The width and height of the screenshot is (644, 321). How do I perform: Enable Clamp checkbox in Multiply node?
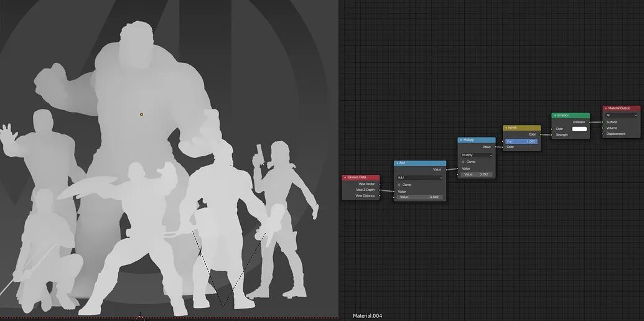coord(463,162)
